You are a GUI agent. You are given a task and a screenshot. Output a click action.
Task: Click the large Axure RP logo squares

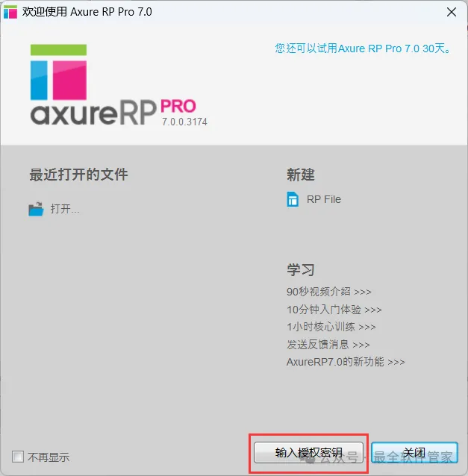58,72
